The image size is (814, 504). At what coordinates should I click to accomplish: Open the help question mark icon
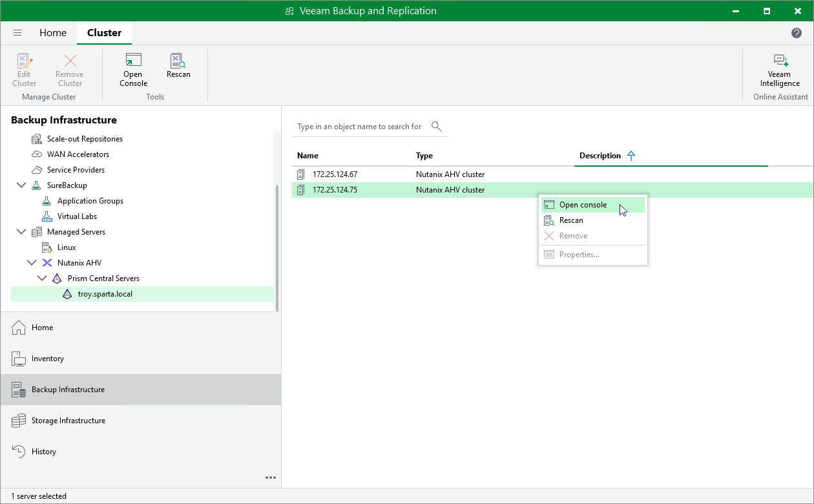pyautogui.click(x=797, y=33)
